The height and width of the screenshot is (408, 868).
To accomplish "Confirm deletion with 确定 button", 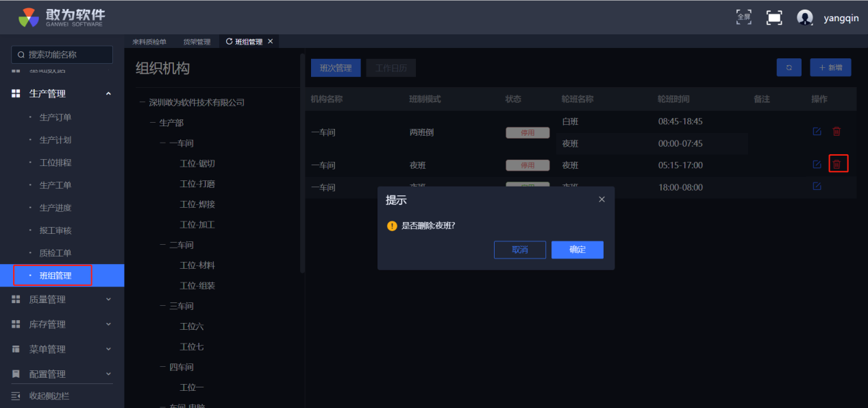I will pos(577,250).
